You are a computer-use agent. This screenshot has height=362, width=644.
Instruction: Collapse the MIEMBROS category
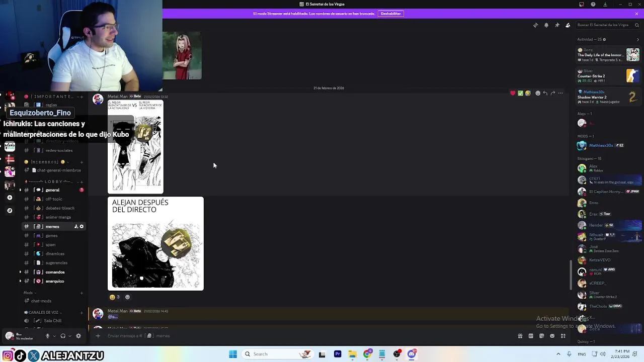point(46,162)
